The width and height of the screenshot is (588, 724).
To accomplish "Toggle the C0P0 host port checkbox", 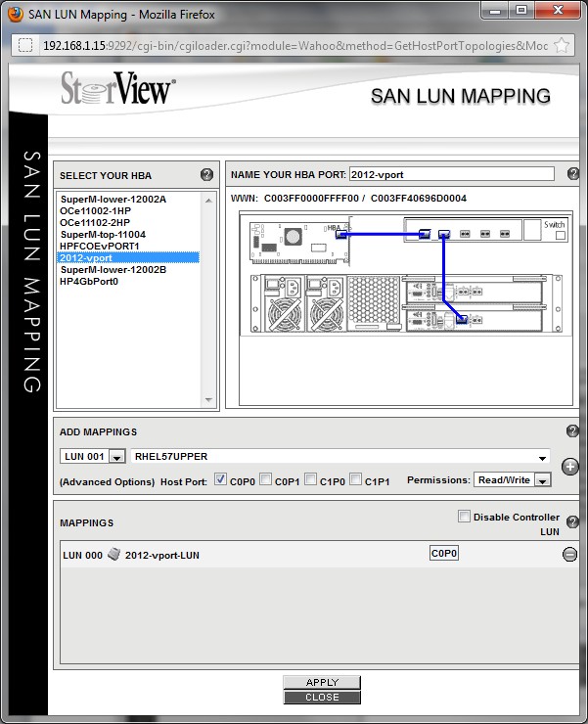I will pos(220,479).
